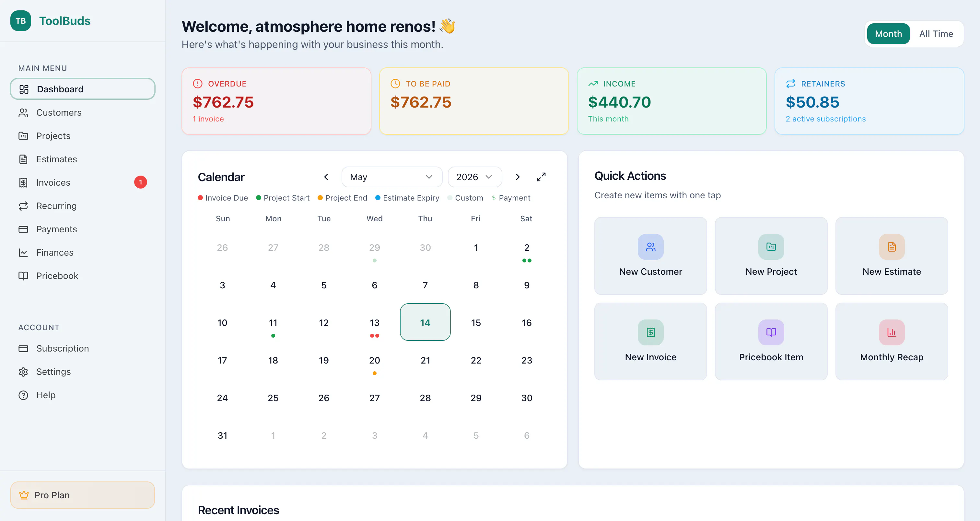Click the Pricebook book icon in the sidebar
This screenshot has width=980, height=521.
click(x=24, y=276)
